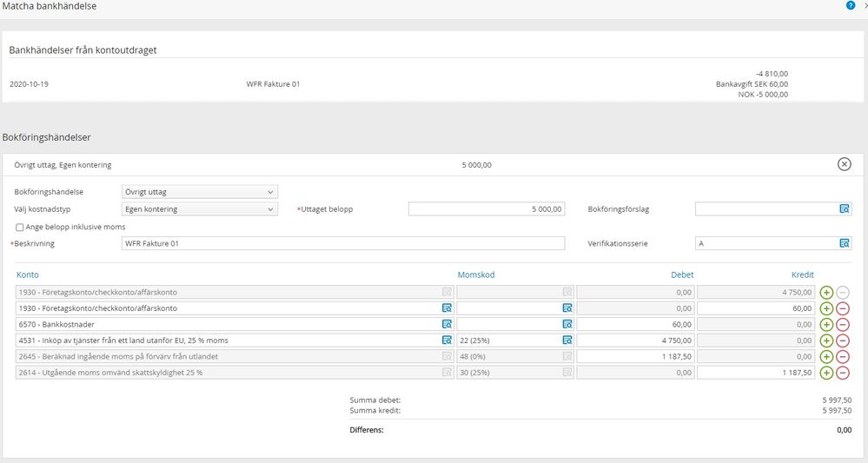This screenshot has width=868, height=463.
Task: Click the Uttaget belopp input field
Action: pos(487,209)
